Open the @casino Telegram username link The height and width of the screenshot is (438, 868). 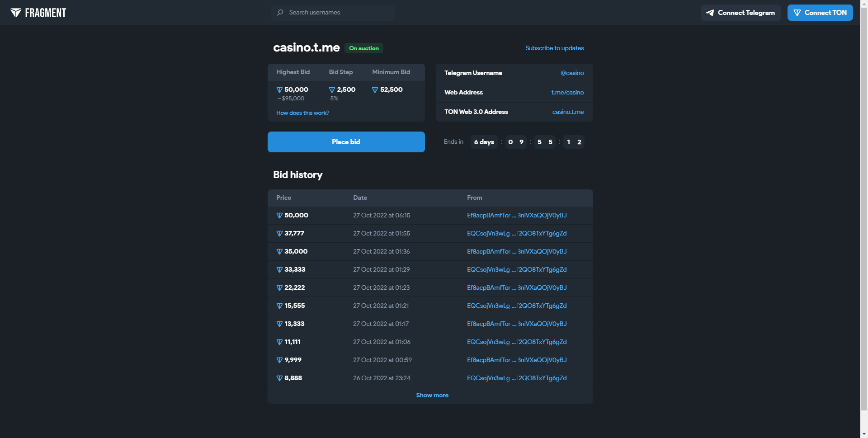coord(572,73)
